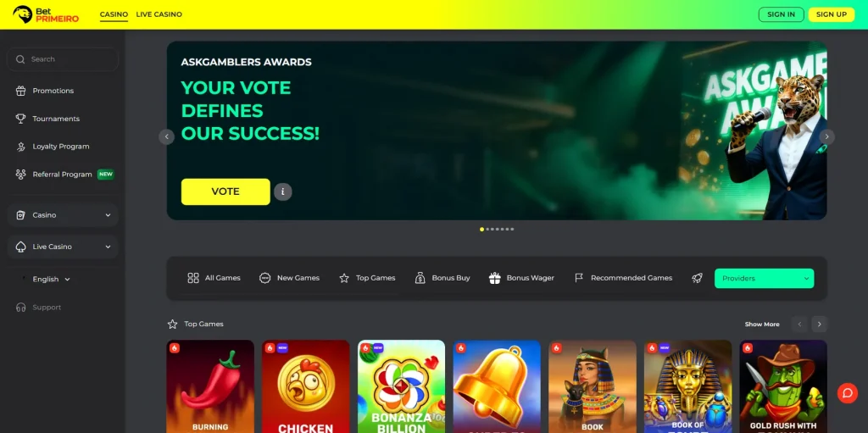The image size is (868, 433).
Task: Click the SIGN UP button
Action: [x=832, y=14]
